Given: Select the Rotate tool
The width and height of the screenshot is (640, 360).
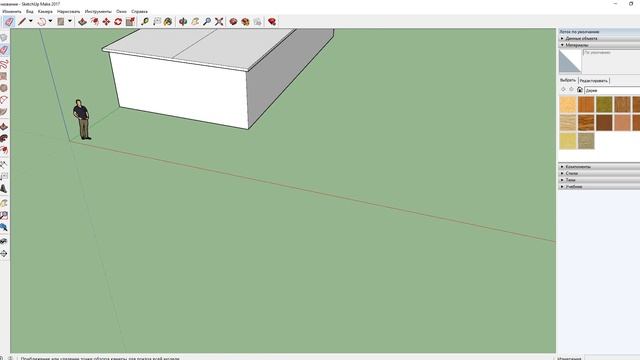Looking at the screenshot, I should pos(118,22).
